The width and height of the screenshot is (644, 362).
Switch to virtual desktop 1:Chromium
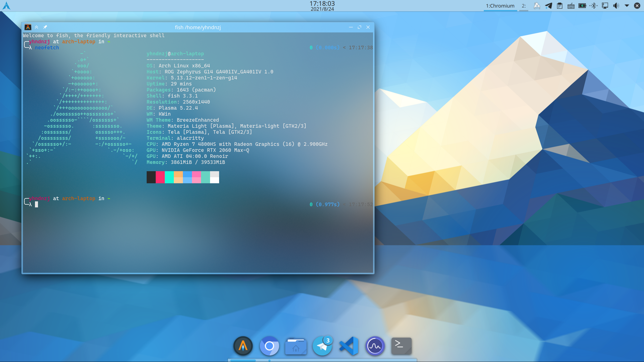point(500,6)
